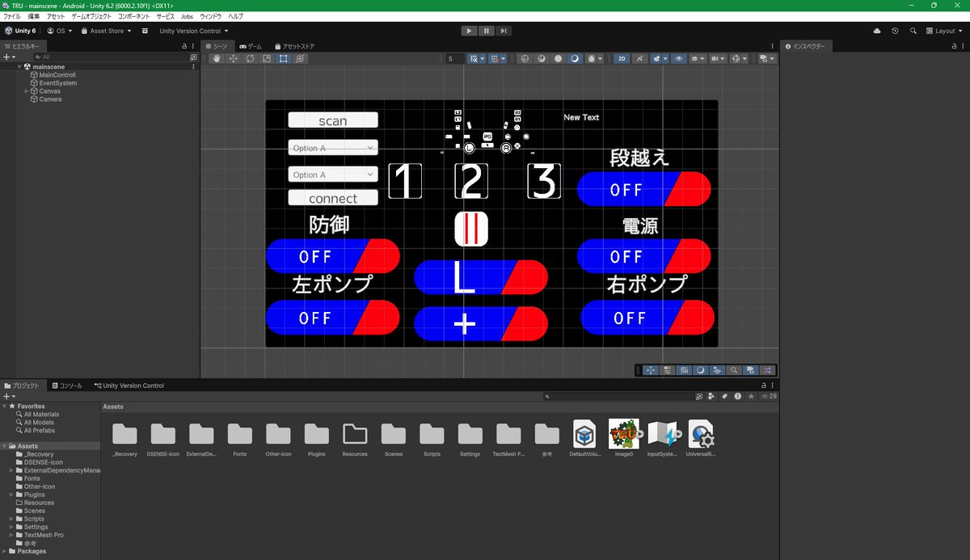Select the Move tool in scene toolbar
This screenshot has height=560, width=970.
234,58
